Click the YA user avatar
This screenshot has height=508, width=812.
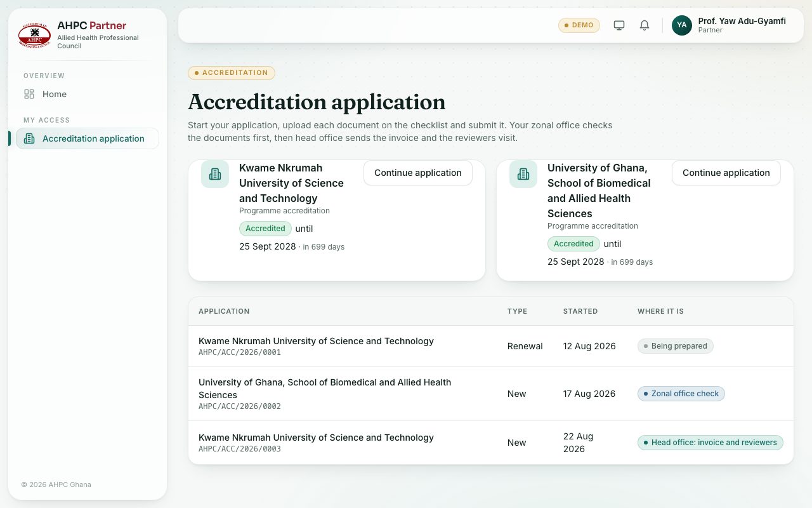click(682, 25)
